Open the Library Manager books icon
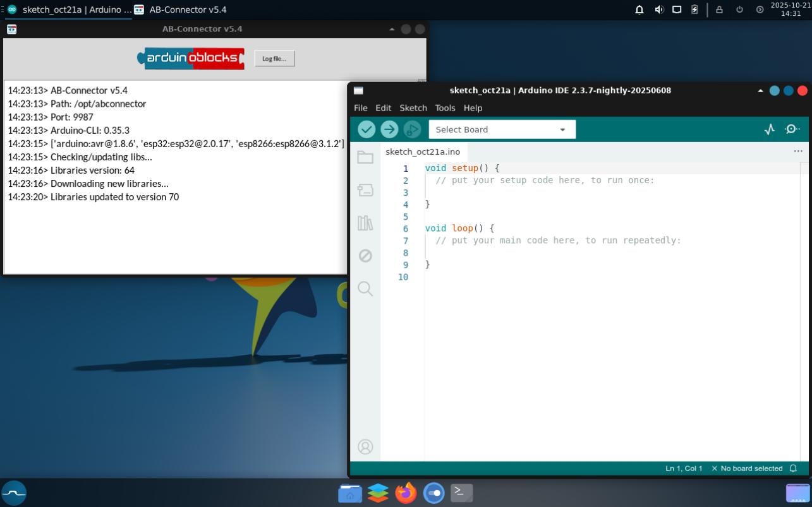The height and width of the screenshot is (507, 812). [365, 223]
